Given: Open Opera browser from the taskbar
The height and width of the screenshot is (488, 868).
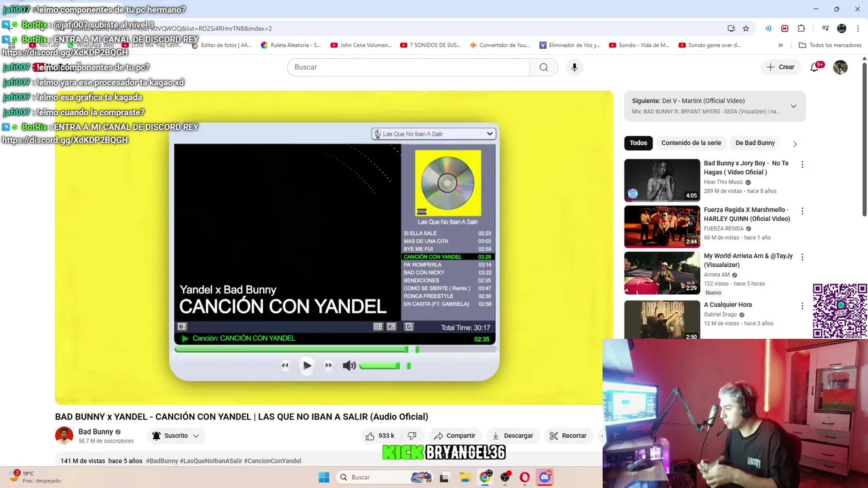Looking at the screenshot, I should point(525,477).
